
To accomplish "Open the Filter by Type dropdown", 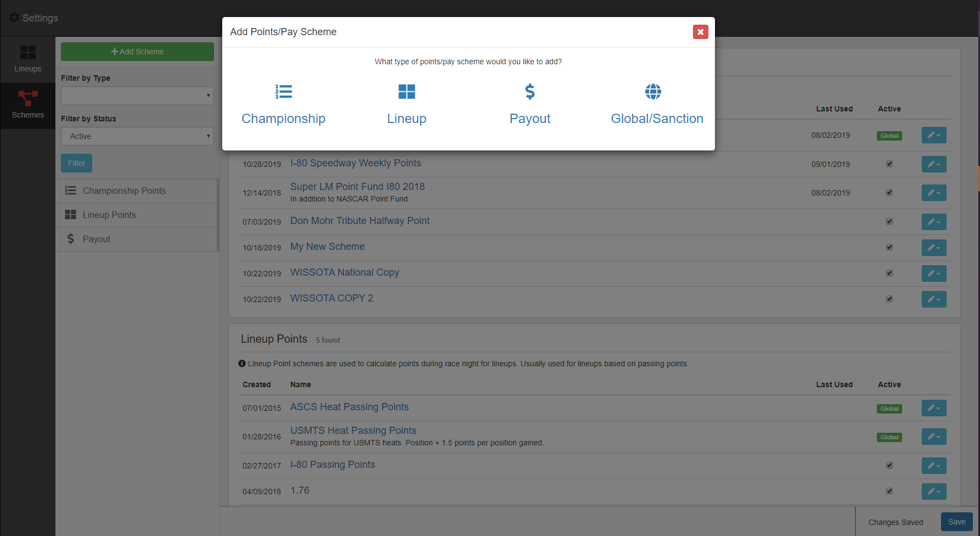I will [137, 96].
